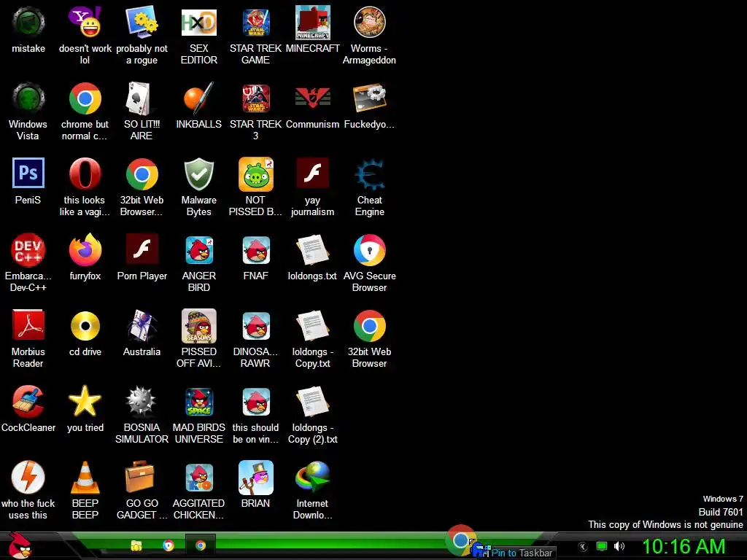Click the 'chrome but normal c...' icon

[x=85, y=98]
